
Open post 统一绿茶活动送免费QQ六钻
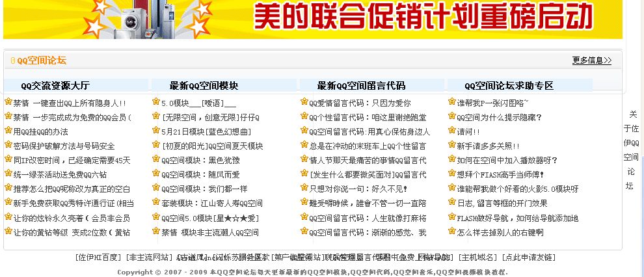(60, 175)
